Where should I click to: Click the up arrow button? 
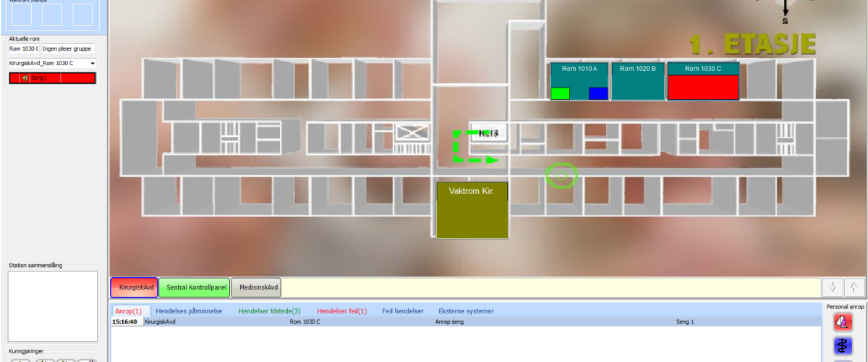tap(854, 287)
